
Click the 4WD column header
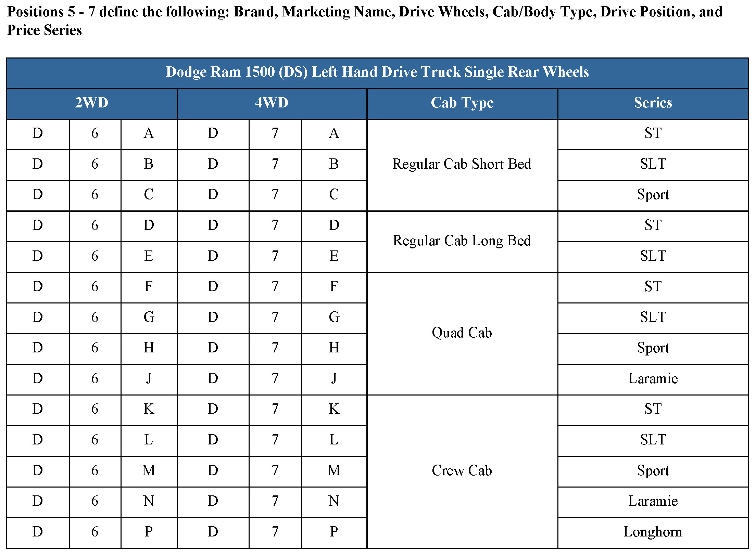point(272,103)
